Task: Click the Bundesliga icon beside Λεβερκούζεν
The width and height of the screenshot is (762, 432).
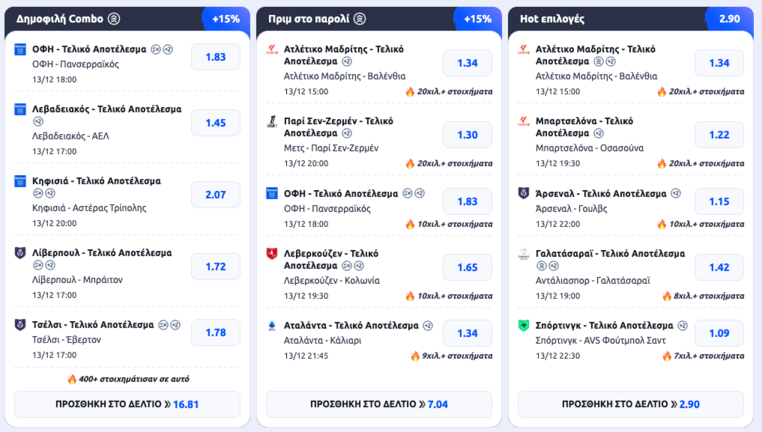Action: point(272,254)
